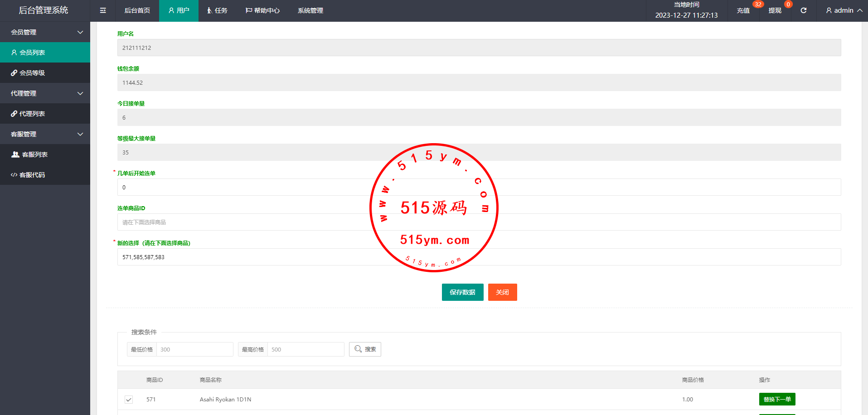
Task: Focus the 最低价格 minimum price input
Action: click(194, 349)
